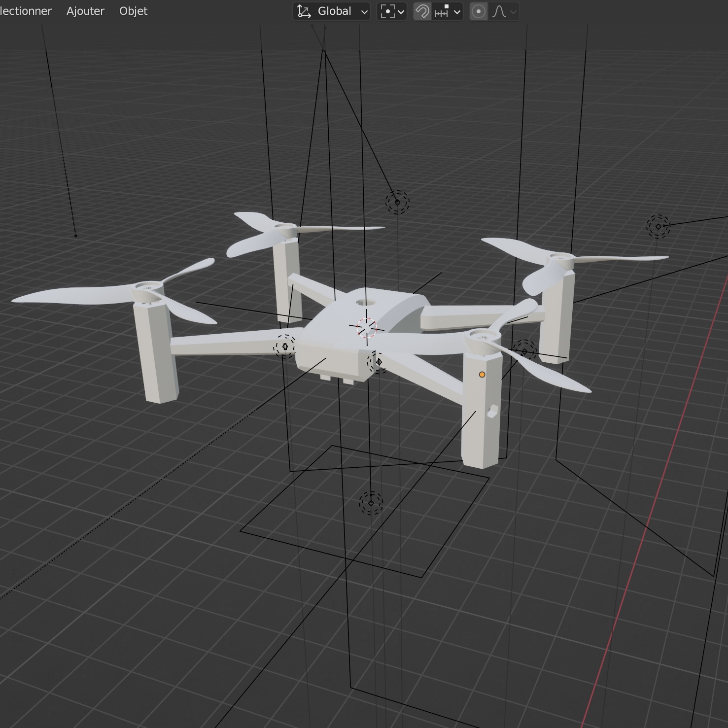The image size is (728, 728).
Task: Select the empty near the right edge
Action: (x=659, y=227)
